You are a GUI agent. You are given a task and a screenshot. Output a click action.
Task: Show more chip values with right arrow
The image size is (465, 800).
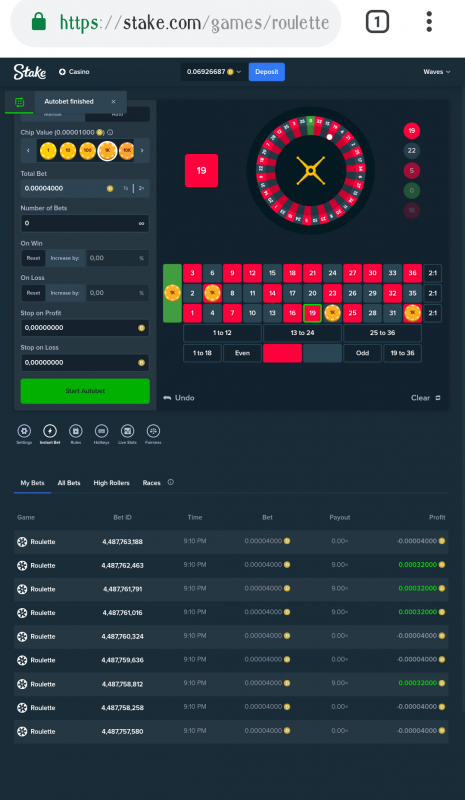click(x=142, y=151)
